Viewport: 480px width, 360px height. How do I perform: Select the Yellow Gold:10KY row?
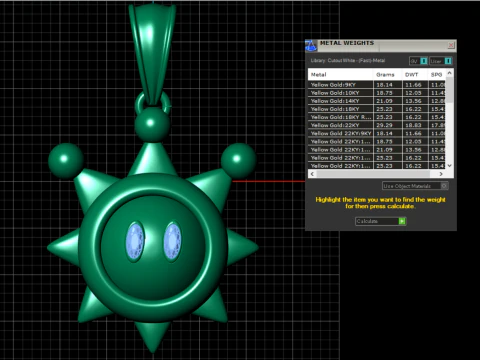377,93
